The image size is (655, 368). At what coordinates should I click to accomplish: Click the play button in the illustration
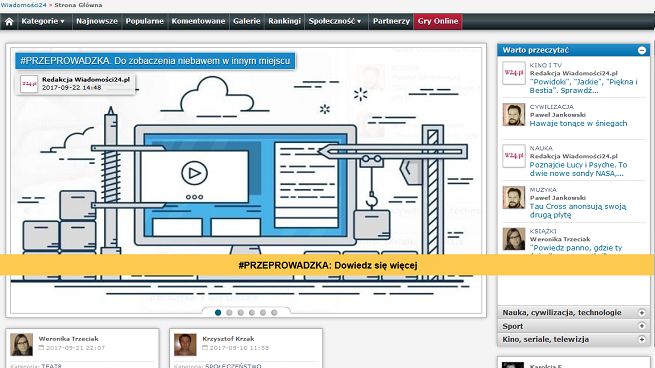[194, 173]
